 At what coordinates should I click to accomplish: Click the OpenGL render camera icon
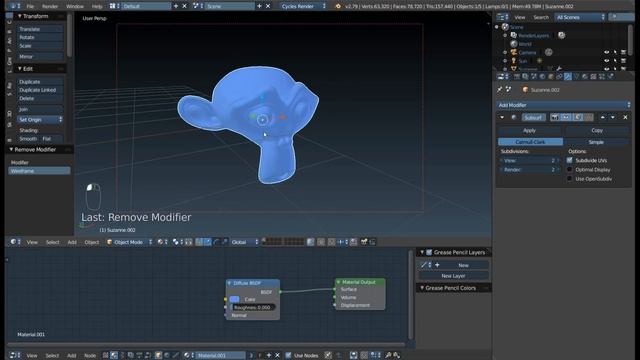364,242
